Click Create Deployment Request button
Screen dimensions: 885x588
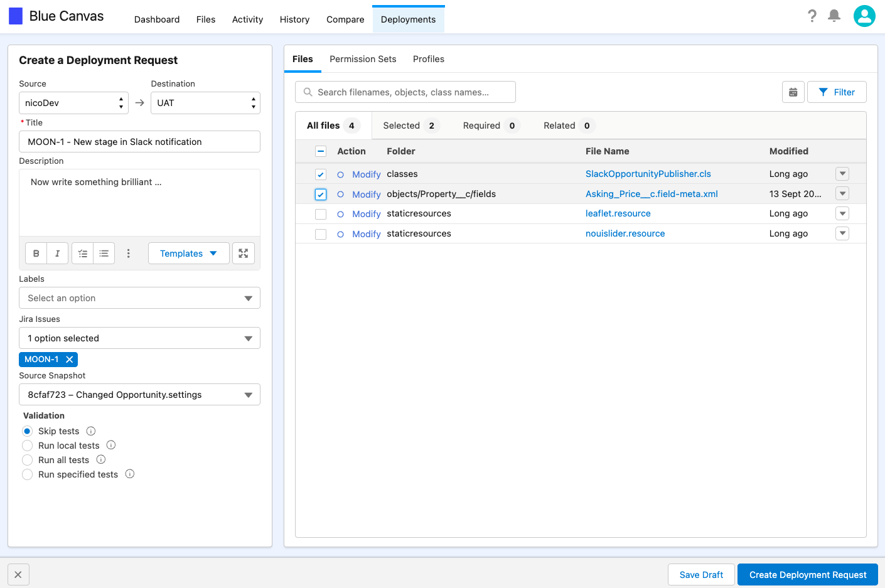[x=808, y=575]
